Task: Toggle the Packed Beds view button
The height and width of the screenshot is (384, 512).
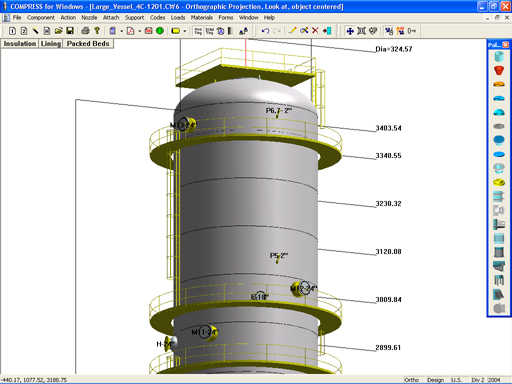Action: [88, 44]
